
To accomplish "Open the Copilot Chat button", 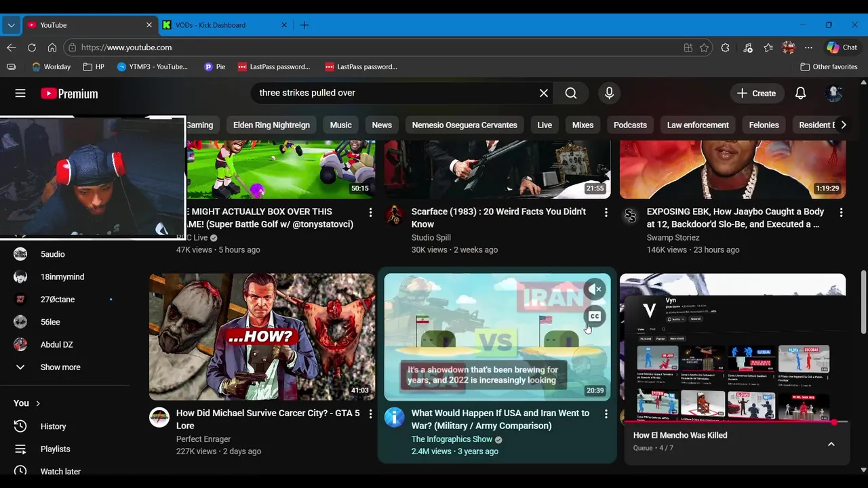I will [x=842, y=47].
